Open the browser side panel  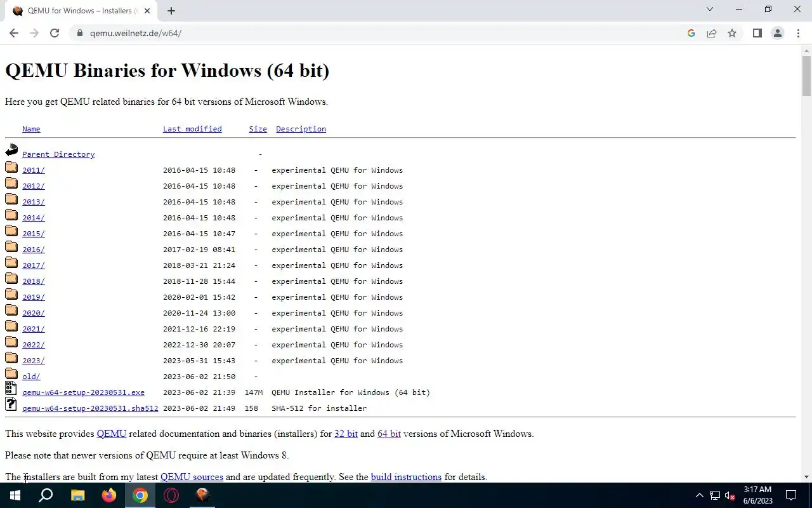point(757,33)
